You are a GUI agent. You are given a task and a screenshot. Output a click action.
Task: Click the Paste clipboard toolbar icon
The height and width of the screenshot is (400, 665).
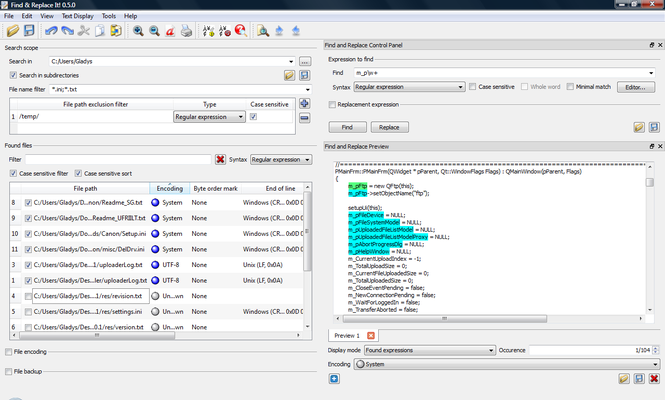pos(116,31)
